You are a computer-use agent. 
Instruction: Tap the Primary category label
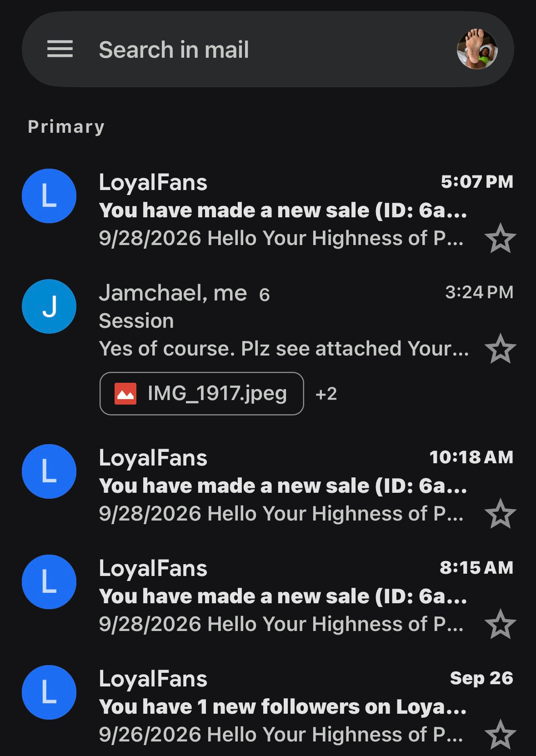[x=66, y=127]
